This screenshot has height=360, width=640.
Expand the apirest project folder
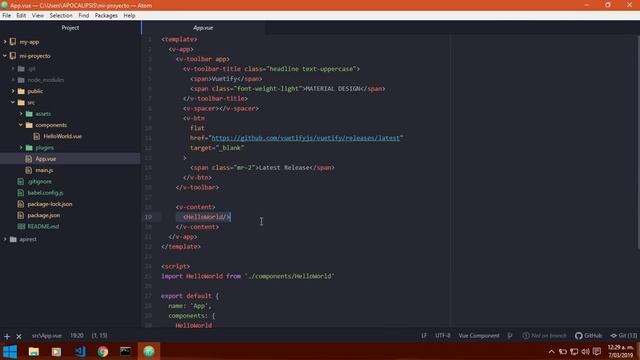click(x=5, y=239)
